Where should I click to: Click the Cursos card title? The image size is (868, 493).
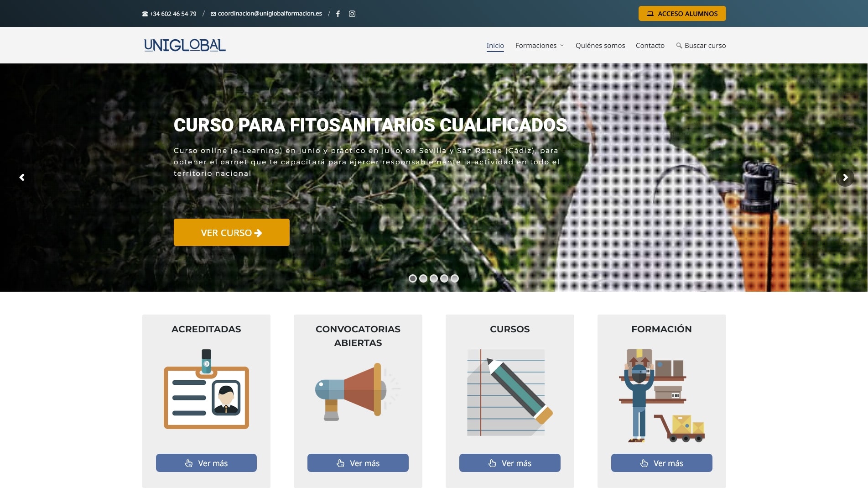point(509,329)
